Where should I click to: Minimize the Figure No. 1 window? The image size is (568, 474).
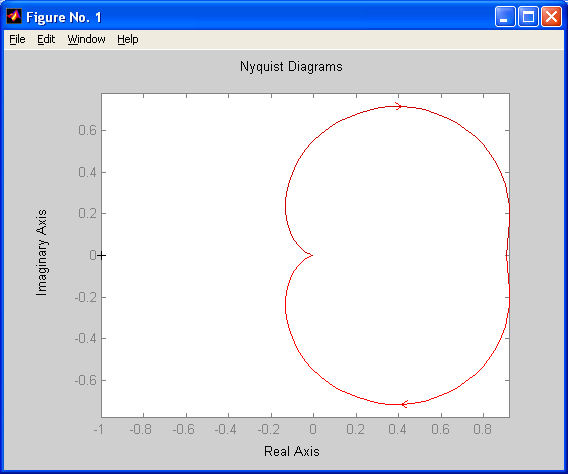tap(505, 17)
